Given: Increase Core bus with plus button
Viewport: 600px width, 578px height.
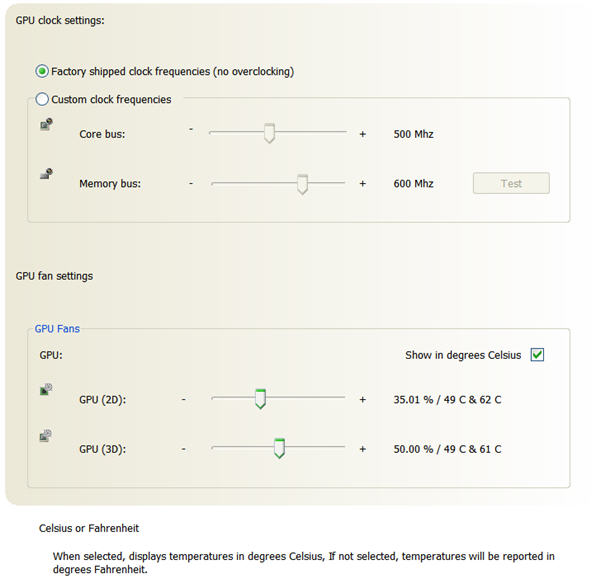Looking at the screenshot, I should click(x=363, y=134).
